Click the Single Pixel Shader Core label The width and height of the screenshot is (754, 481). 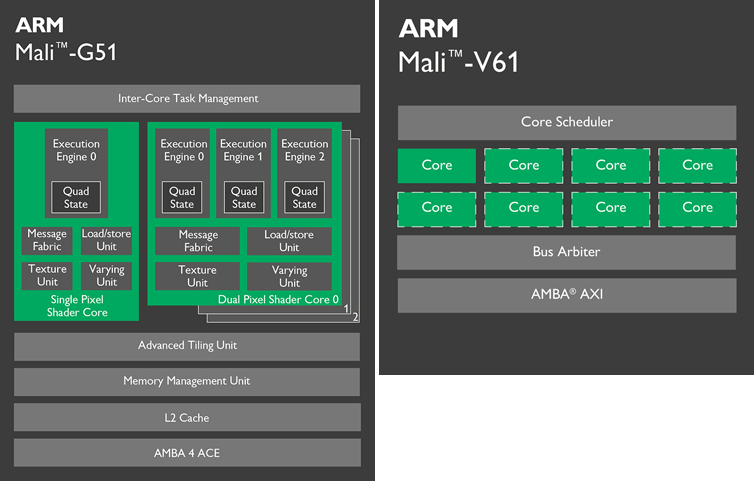(77, 306)
